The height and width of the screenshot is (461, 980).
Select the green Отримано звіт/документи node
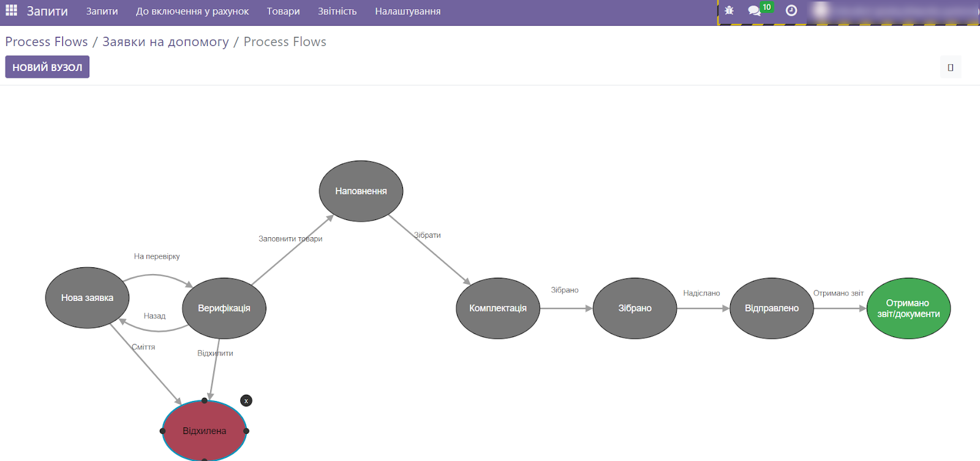(908, 308)
